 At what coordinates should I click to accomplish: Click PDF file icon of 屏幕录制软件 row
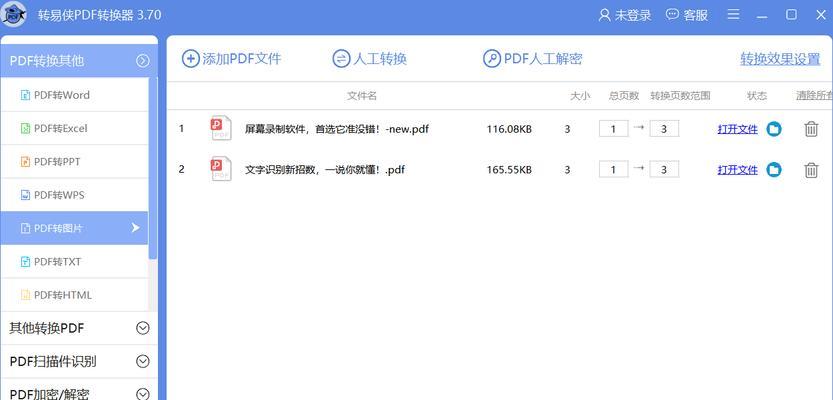coord(221,129)
